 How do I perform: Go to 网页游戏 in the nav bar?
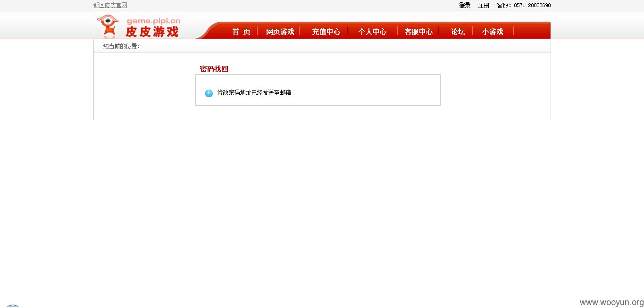(280, 32)
